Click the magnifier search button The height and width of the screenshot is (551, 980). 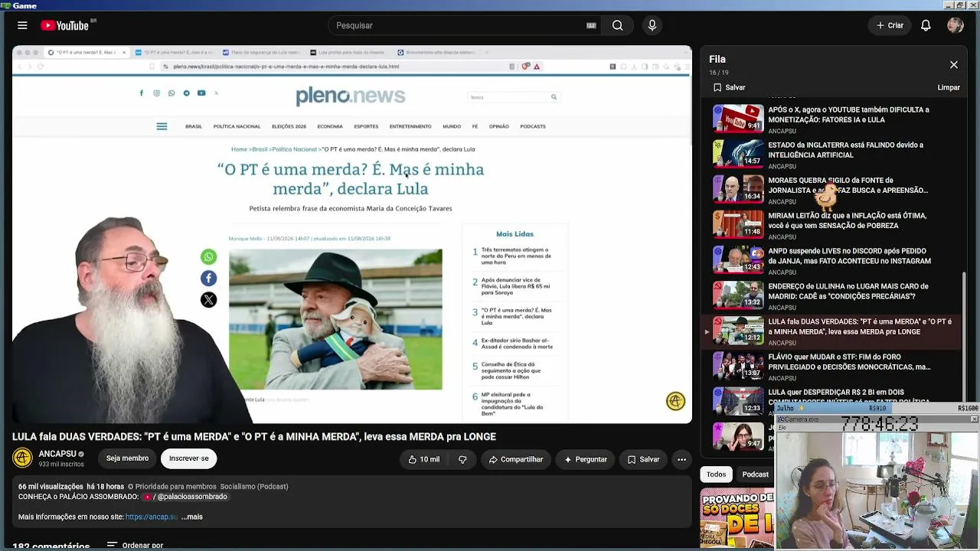[617, 25]
